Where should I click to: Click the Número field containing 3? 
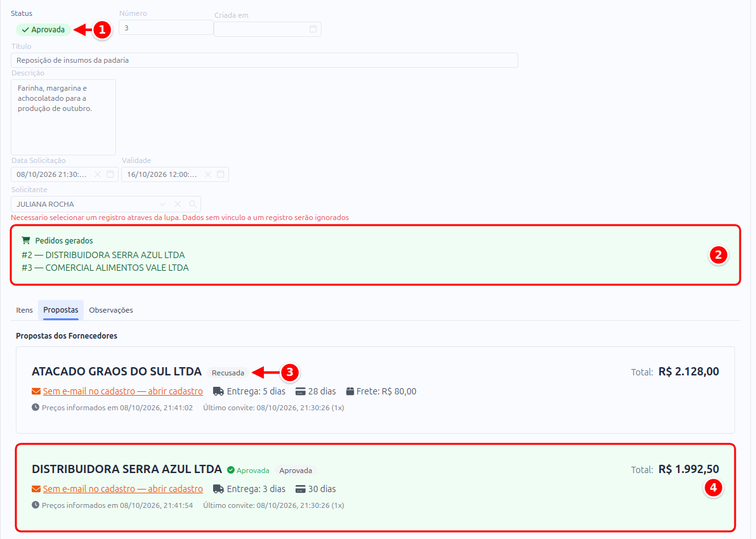pos(166,28)
